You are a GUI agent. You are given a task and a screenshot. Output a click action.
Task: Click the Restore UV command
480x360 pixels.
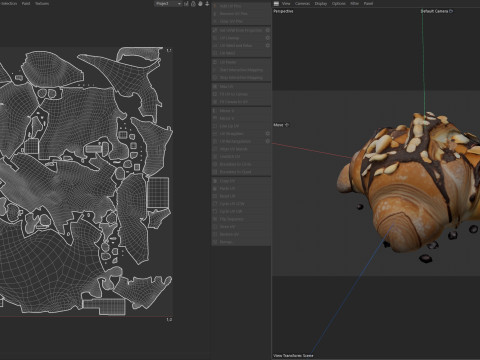coord(241,234)
